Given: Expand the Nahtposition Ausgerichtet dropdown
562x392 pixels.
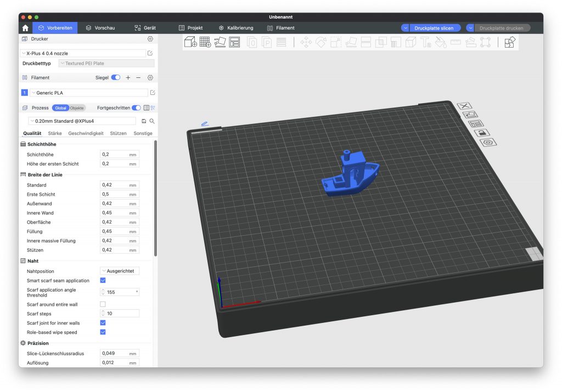Looking at the screenshot, I should [x=120, y=271].
